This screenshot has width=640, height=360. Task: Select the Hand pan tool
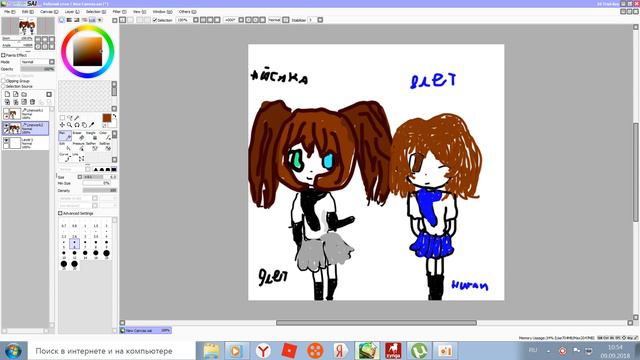(84, 124)
